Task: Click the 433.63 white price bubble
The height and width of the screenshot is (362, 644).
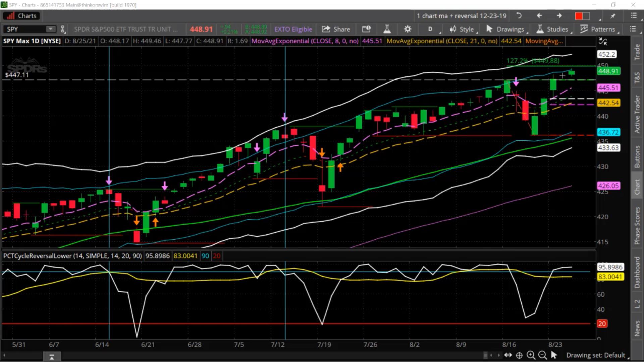Action: [x=608, y=148]
